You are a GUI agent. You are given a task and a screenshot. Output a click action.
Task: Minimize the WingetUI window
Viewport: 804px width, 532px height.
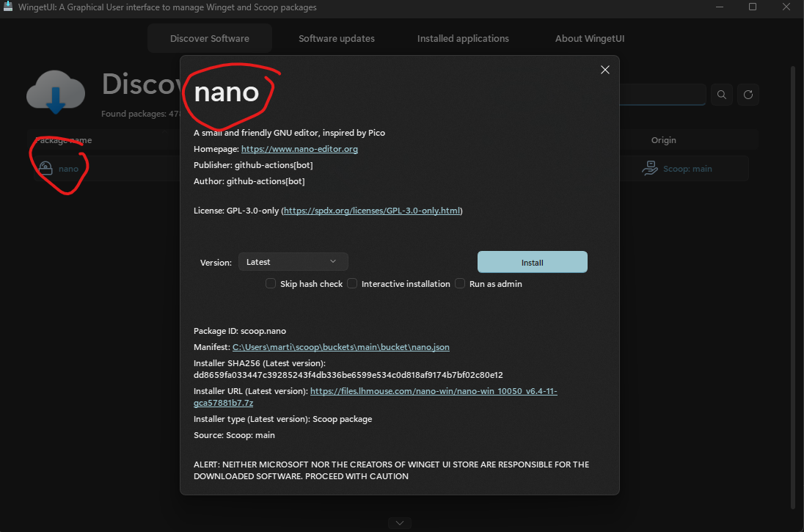[720, 7]
